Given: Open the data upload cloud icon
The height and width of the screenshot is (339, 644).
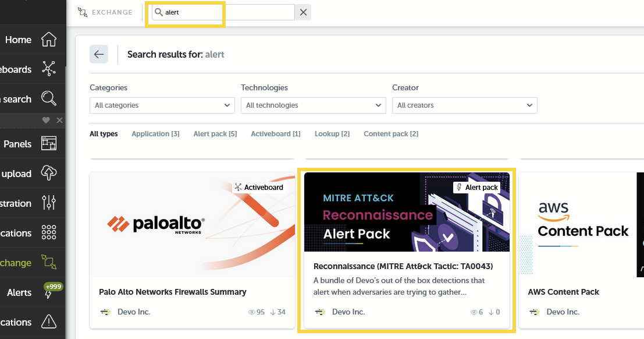Looking at the screenshot, I should 48,173.
